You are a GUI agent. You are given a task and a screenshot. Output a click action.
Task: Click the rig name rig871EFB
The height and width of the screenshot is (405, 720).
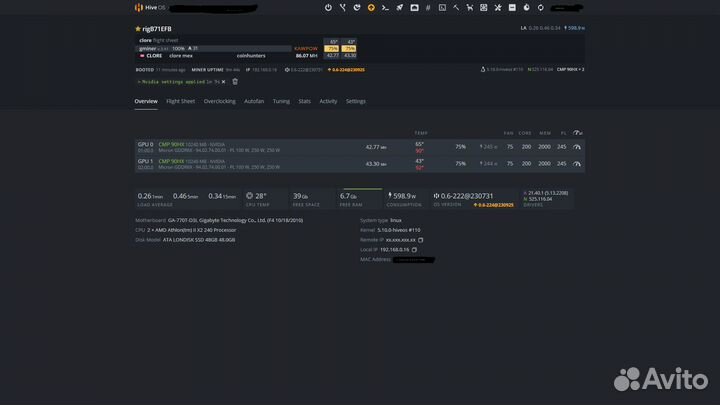[157, 28]
